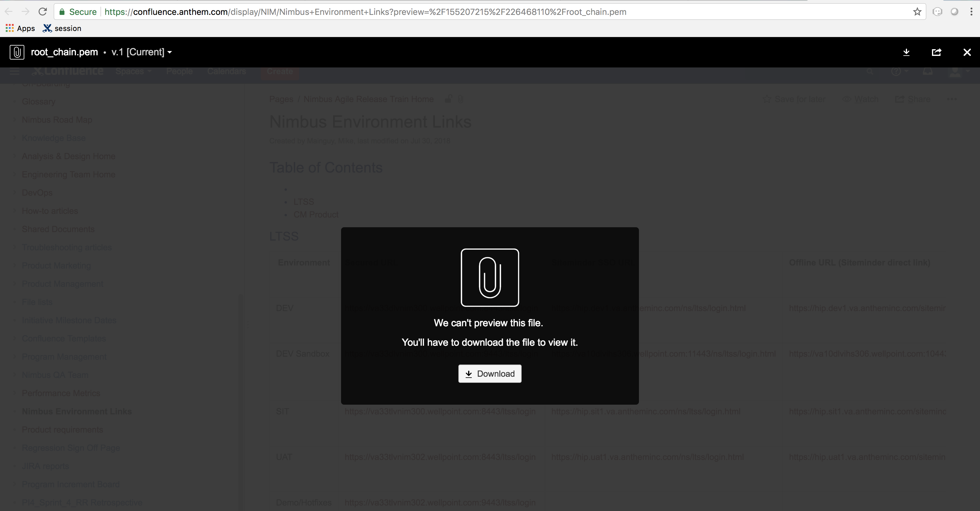Screen dimensions: 980x511
Task: Open Product Marketing in sidebar
Action: (x=56, y=266)
